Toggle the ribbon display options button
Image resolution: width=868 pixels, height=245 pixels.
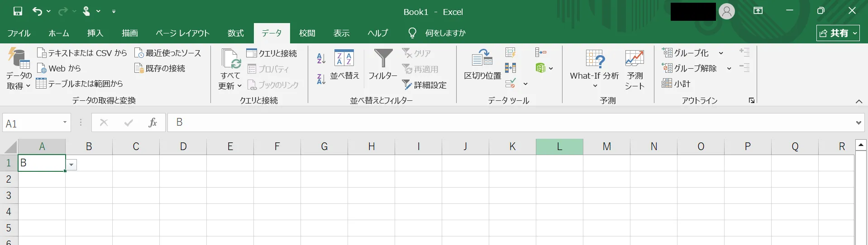758,11
